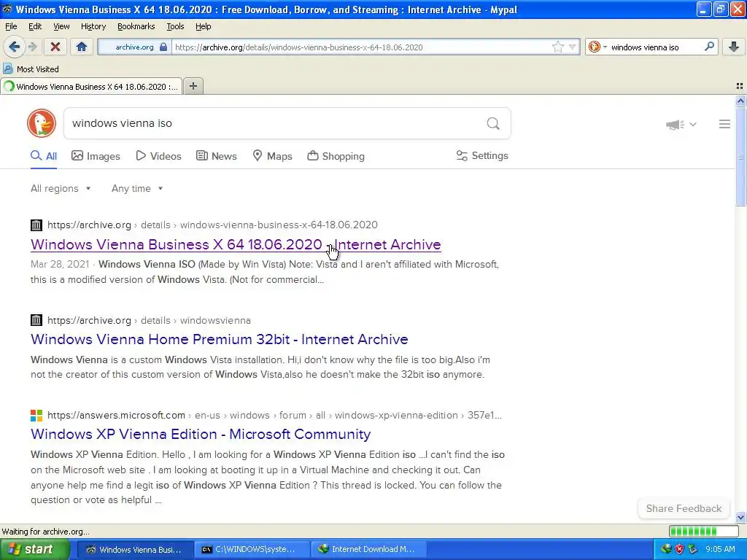
Task: Open the URL history dropdown arrow
Action: (x=572, y=47)
